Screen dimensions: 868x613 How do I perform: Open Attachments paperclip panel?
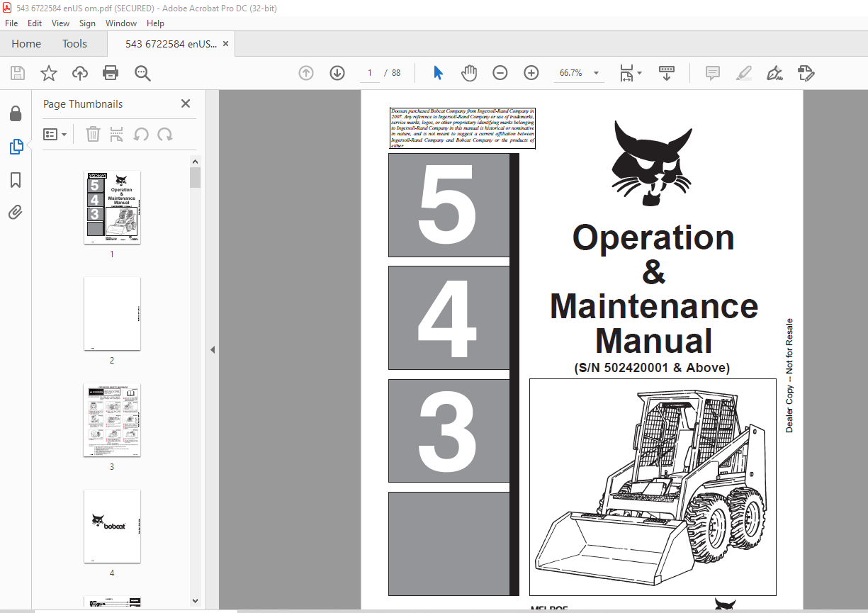point(16,213)
